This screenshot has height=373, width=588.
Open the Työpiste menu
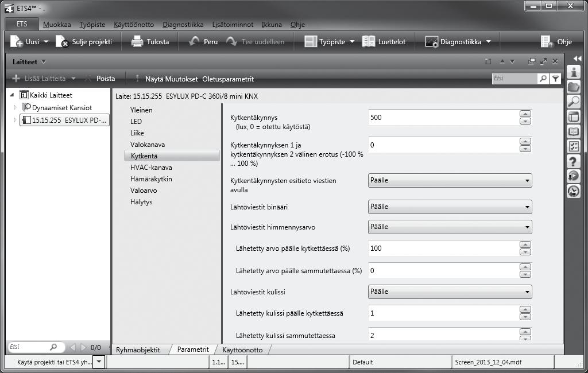point(92,24)
